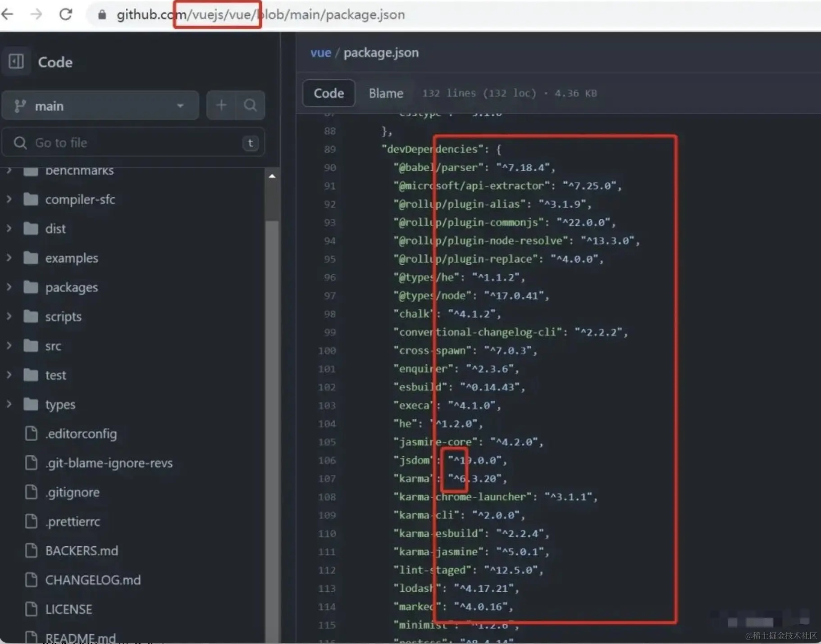Click the "lodash" dependency line
This screenshot has width=821, height=644.
coord(456,589)
